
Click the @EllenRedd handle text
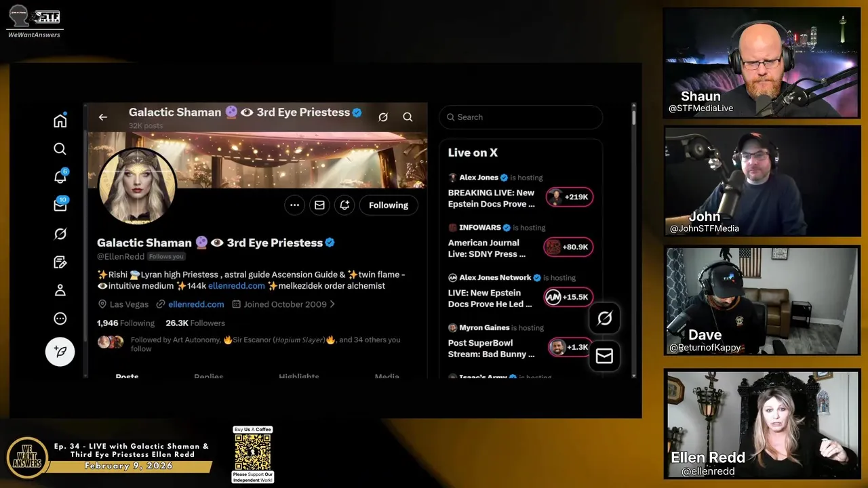(x=120, y=257)
